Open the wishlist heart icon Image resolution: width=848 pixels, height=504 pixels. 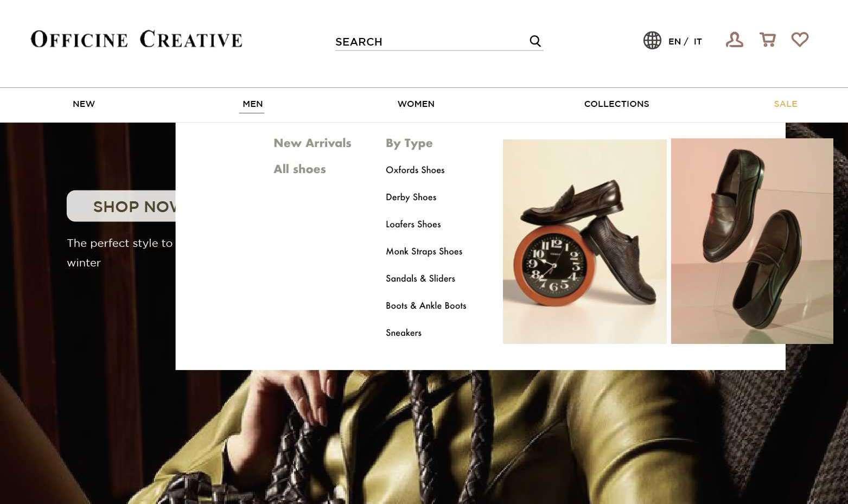800,40
